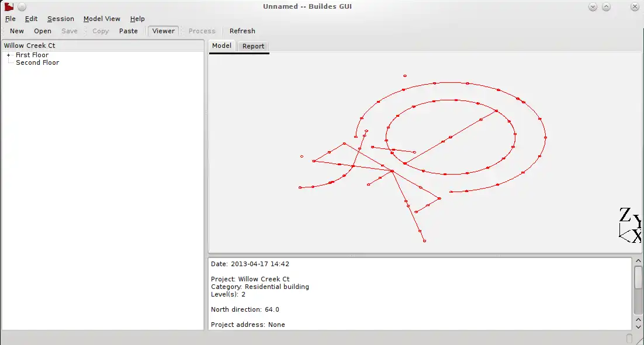Click the Category: Residential building line
644x345 pixels.
click(x=260, y=287)
